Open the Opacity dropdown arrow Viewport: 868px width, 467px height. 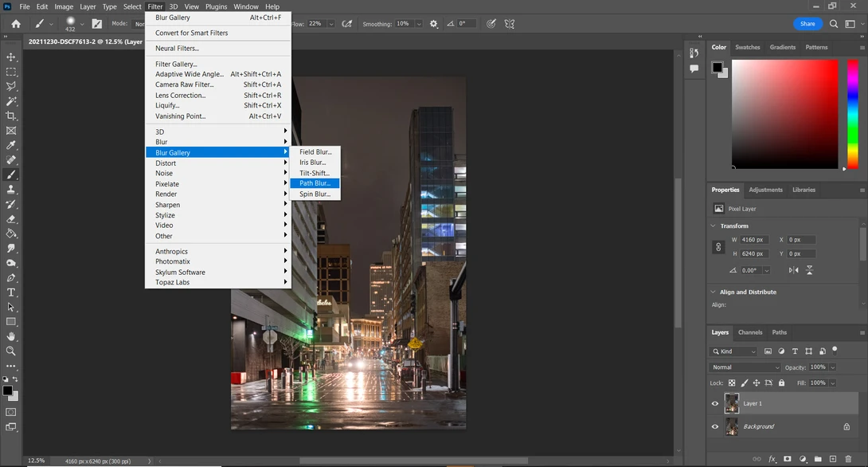point(833,367)
